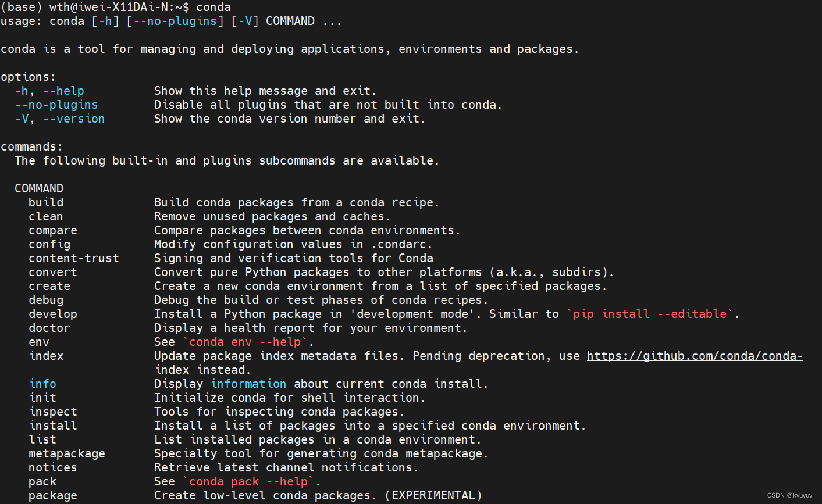Click the red 'pip install --editable' text

click(x=650, y=314)
